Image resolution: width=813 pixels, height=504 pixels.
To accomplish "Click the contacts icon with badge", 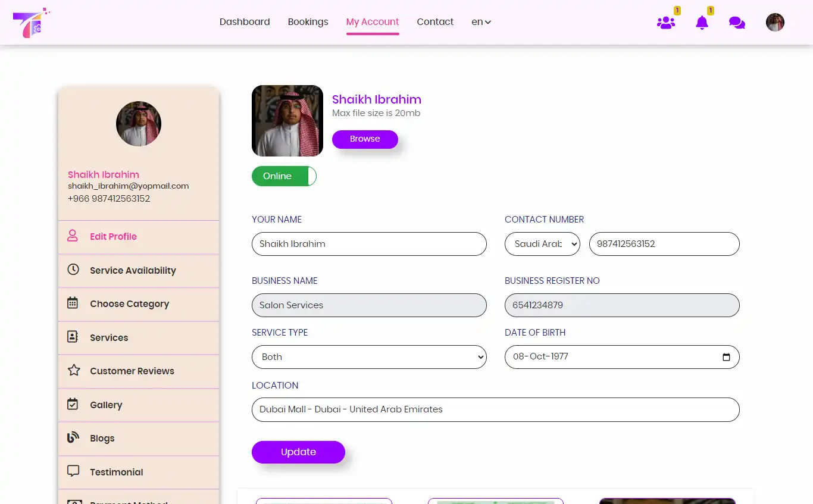I will [666, 22].
